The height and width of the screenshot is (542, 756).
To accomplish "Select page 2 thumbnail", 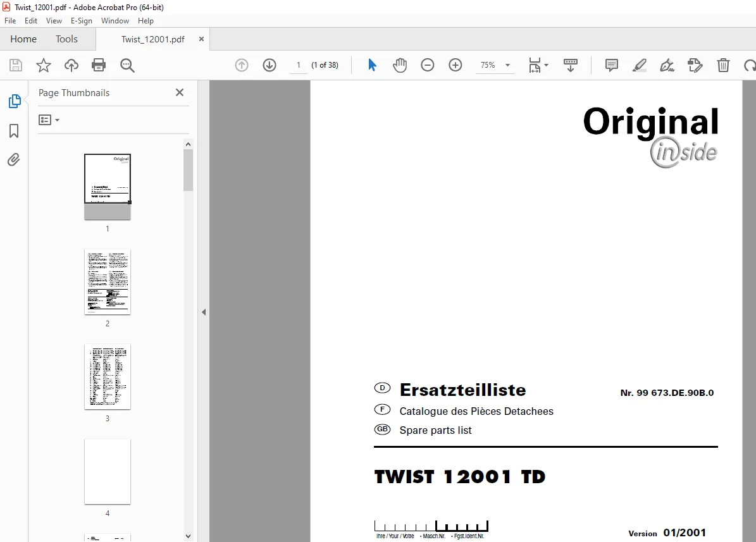I will tap(108, 281).
